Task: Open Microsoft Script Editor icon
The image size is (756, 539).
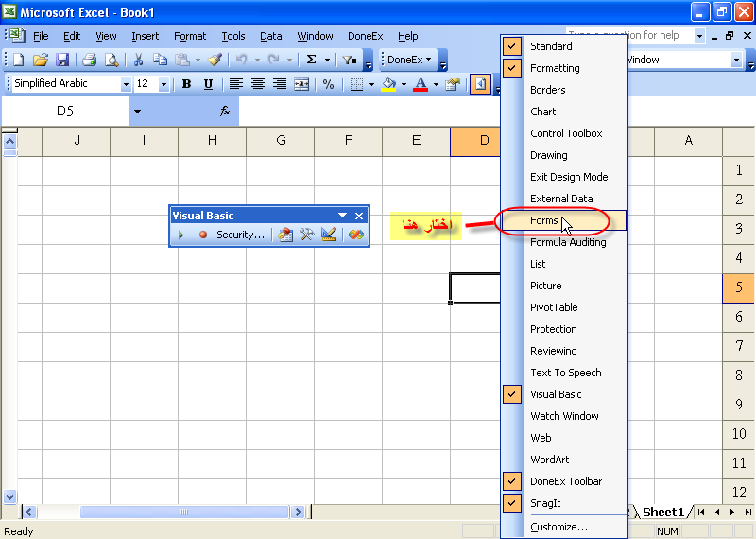Action: [356, 235]
